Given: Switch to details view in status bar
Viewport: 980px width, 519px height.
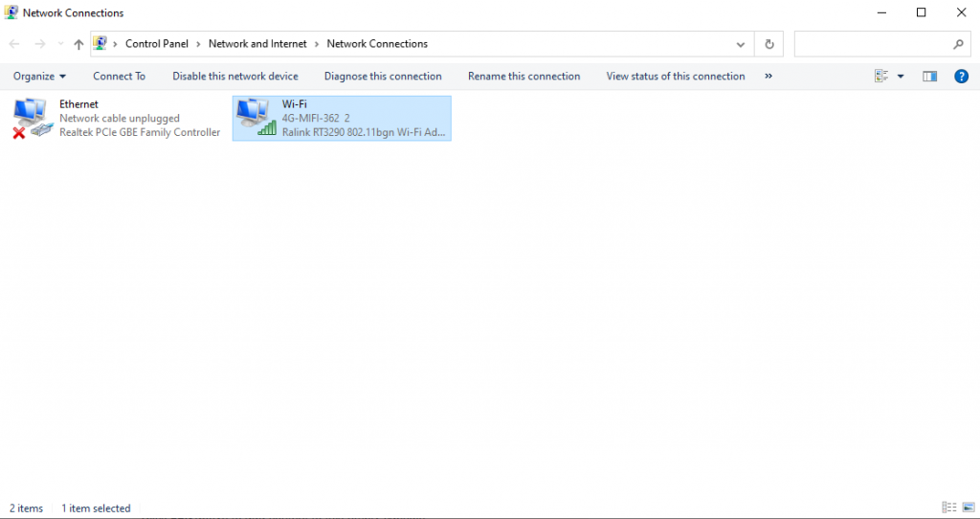Looking at the screenshot, I should [949, 508].
